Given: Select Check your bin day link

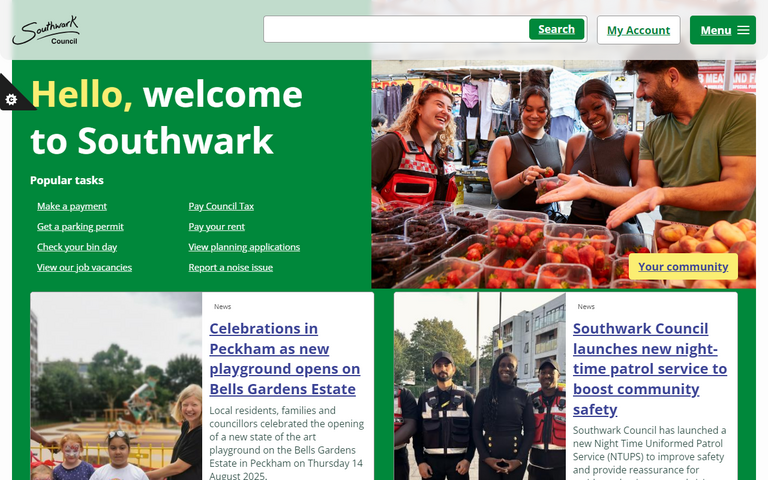Looking at the screenshot, I should [77, 247].
